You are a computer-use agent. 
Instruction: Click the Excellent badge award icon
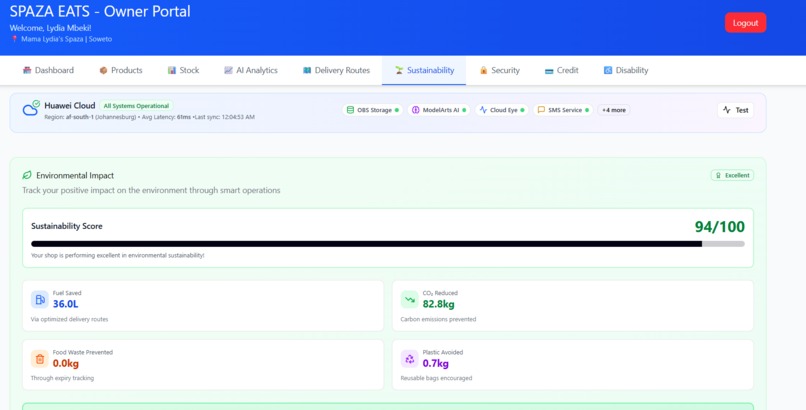[x=718, y=175]
